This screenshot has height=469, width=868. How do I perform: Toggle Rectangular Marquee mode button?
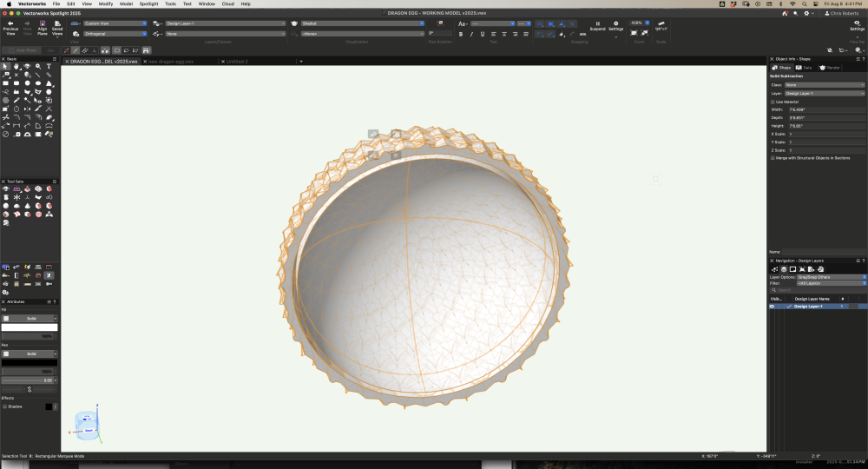click(x=117, y=50)
